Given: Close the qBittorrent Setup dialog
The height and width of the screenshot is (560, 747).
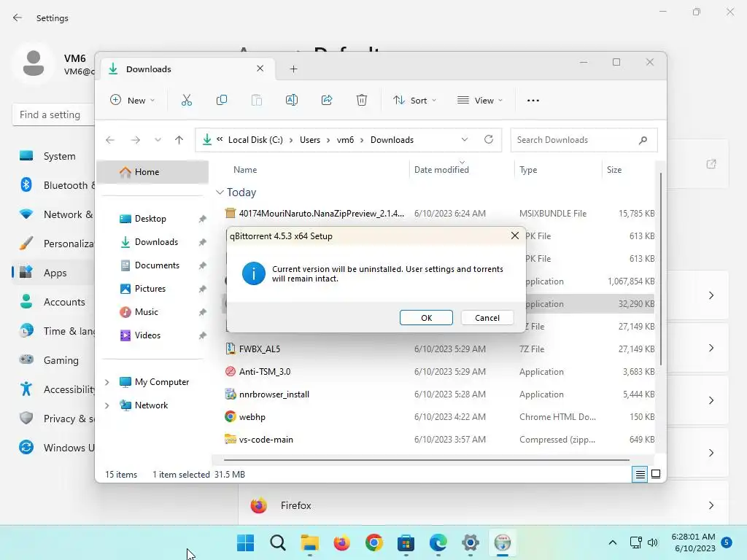Looking at the screenshot, I should [x=514, y=236].
